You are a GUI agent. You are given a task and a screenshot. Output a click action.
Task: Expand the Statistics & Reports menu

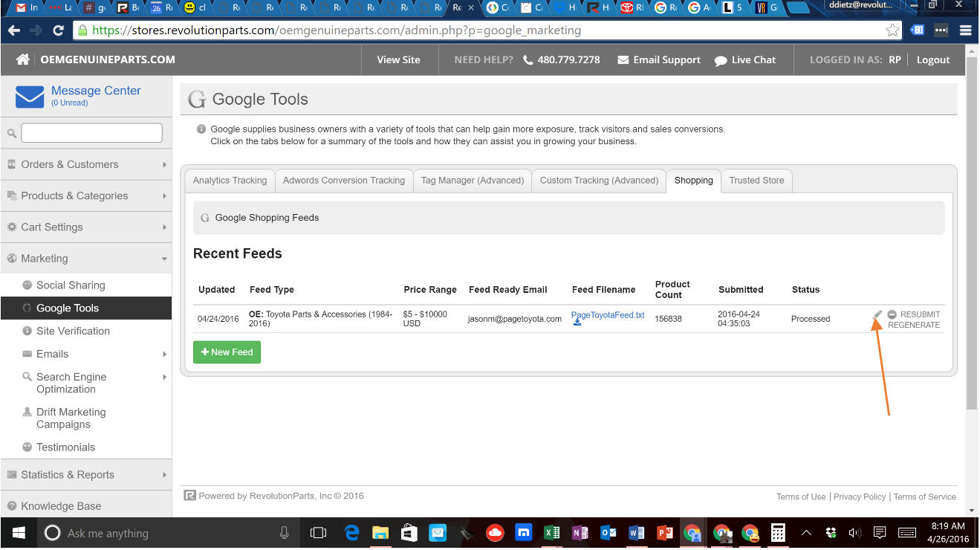[86, 474]
